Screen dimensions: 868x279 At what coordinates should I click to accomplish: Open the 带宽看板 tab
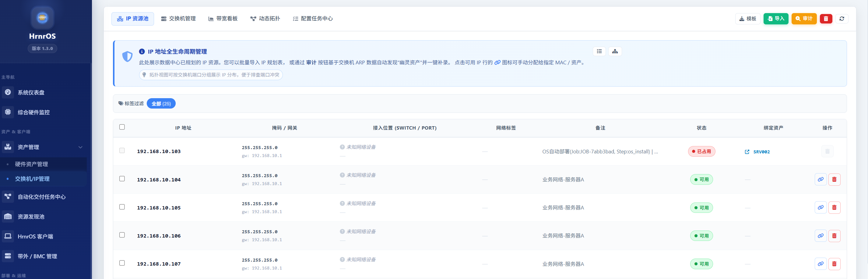click(223, 19)
